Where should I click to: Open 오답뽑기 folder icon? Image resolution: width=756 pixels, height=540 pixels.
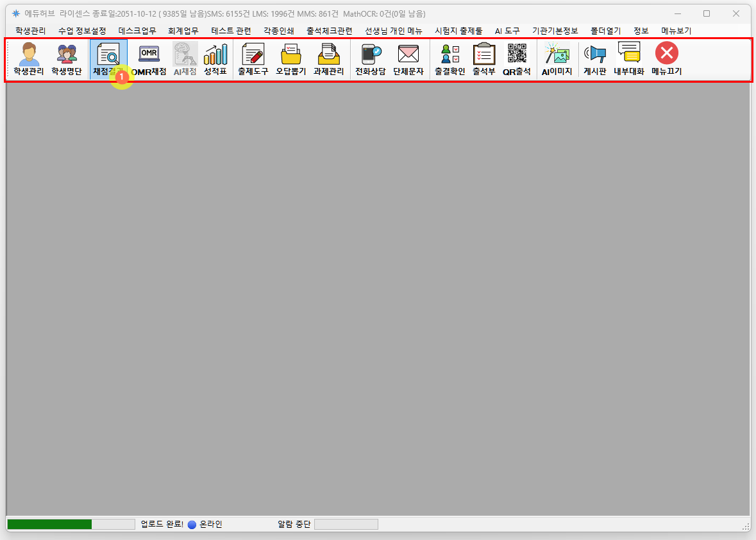pos(291,59)
